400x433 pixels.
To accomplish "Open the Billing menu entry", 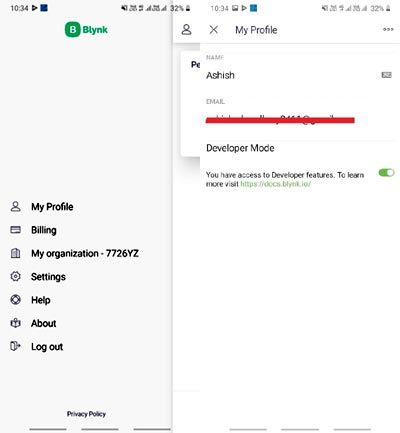I will click(x=44, y=230).
